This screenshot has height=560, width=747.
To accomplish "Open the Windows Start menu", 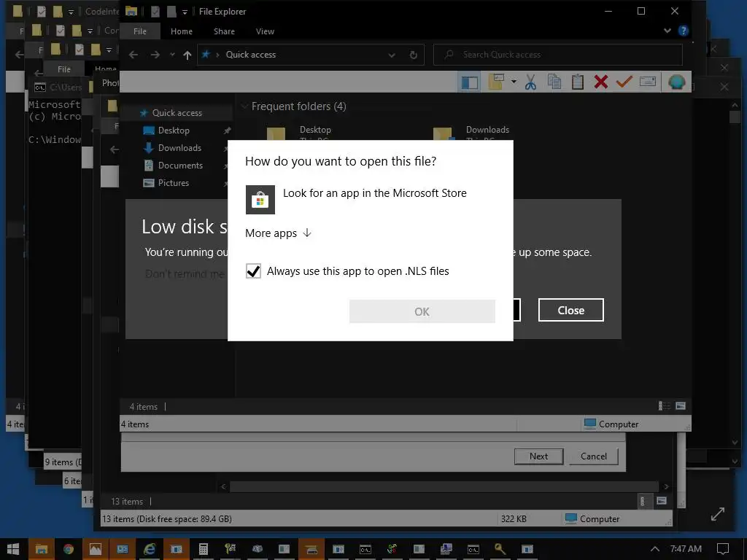I will (13, 549).
